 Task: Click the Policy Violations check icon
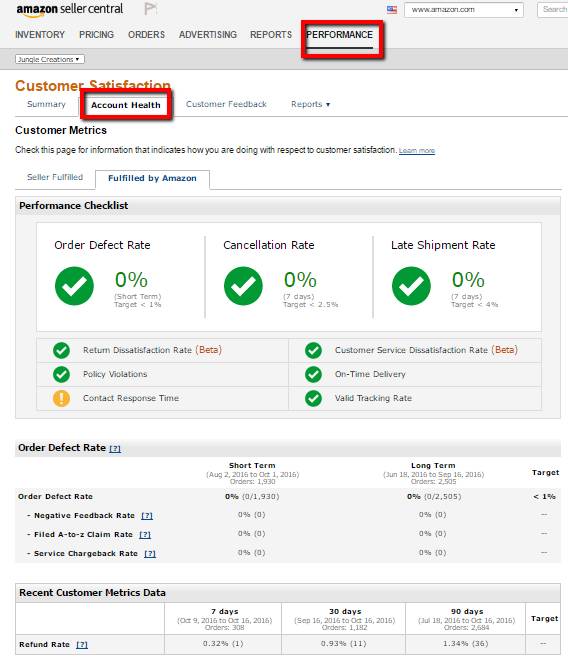click(x=61, y=374)
